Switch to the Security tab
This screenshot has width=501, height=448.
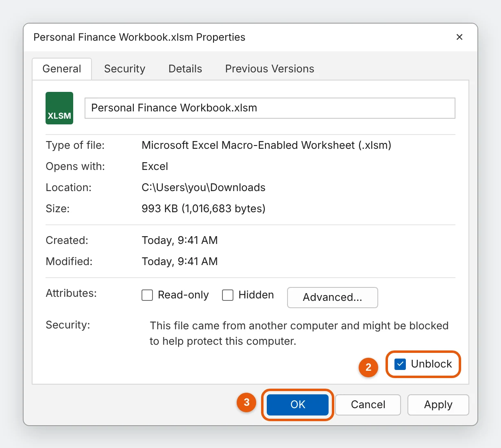click(124, 69)
